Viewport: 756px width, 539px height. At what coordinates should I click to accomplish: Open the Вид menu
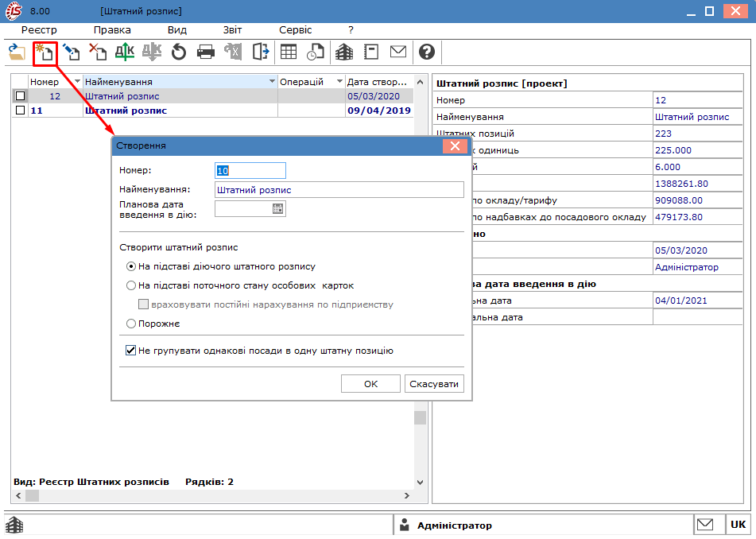(x=177, y=30)
